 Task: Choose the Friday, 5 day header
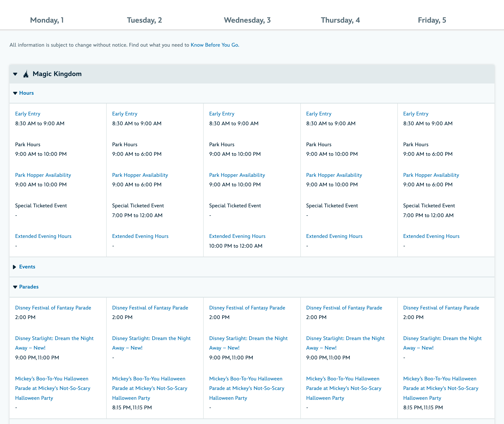[432, 20]
